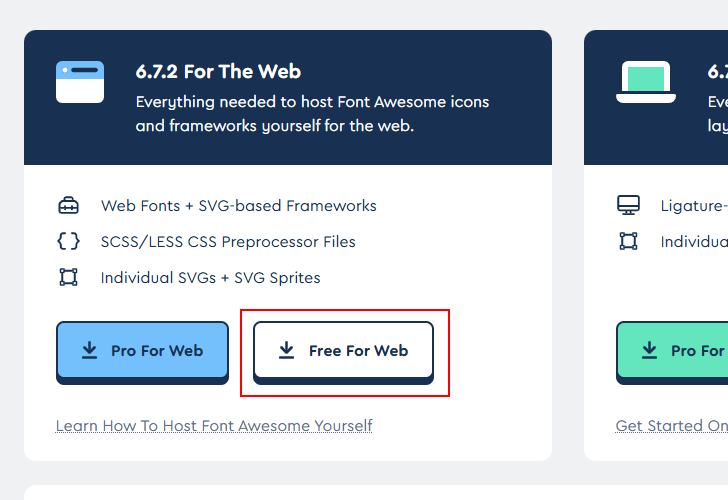The width and height of the screenshot is (728, 500).
Task: Click the toolbox icon beside Web Fonts
Action: (x=68, y=206)
